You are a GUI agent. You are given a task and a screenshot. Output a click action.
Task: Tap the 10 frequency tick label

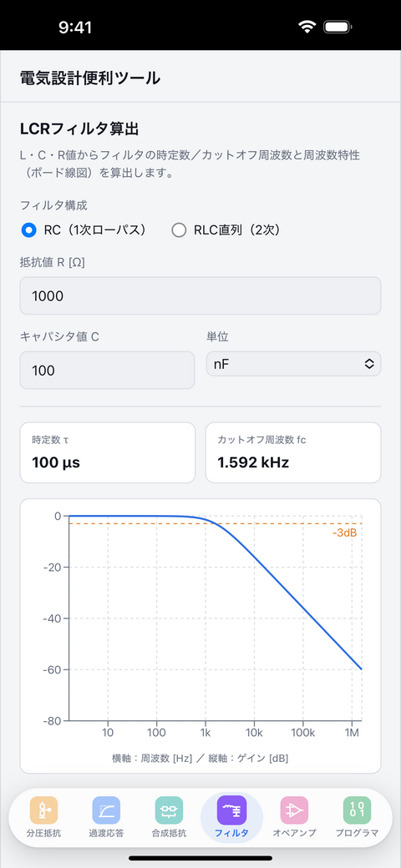[x=108, y=734]
